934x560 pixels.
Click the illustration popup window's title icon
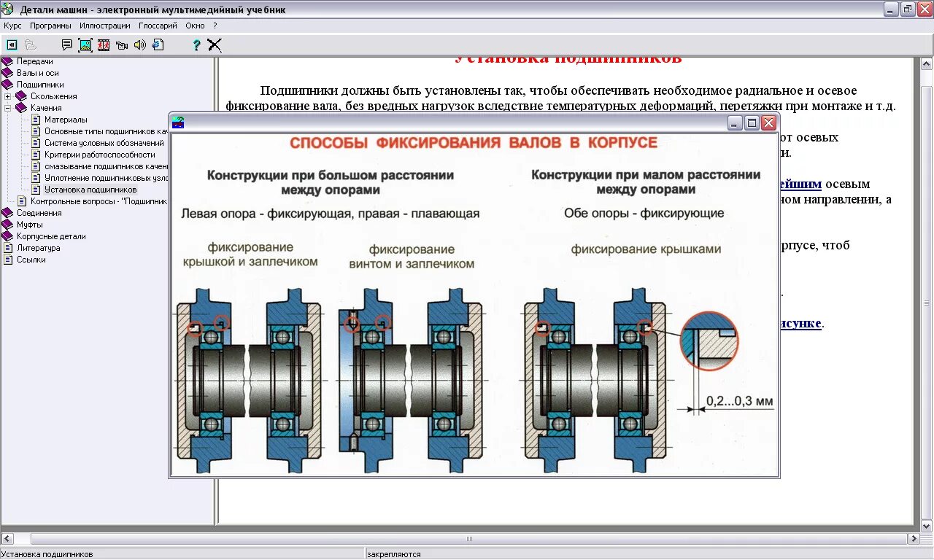(x=178, y=122)
